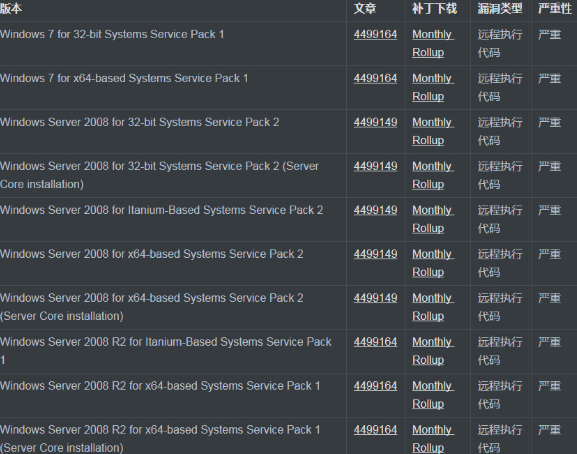577x454 pixels.
Task: Open Monthly Rollup for Server 2008 R2 Itanium-Based
Action: pos(433,351)
